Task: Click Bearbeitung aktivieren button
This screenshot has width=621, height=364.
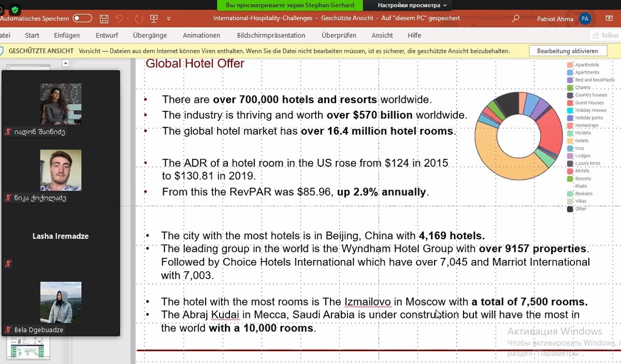Action: pos(567,51)
